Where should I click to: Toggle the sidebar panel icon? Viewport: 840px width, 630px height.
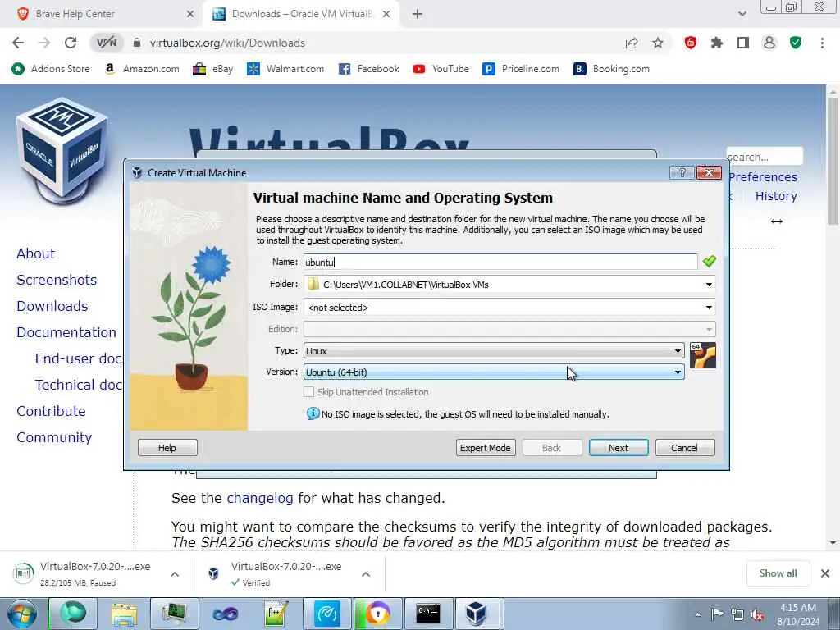(x=743, y=43)
